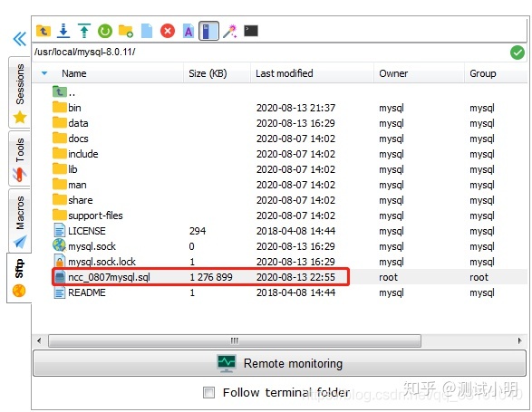Refresh the current folder with green icon
The width and height of the screenshot is (532, 412).
click(x=105, y=31)
